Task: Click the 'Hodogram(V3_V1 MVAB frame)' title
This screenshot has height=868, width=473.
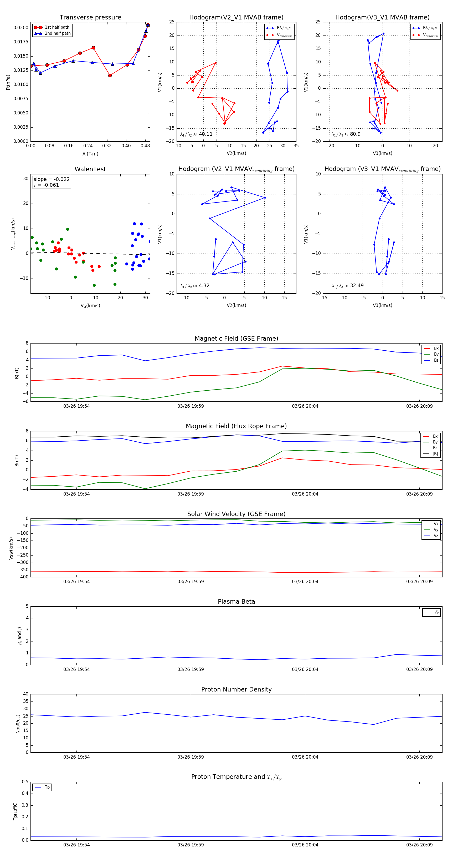Action: (382, 18)
